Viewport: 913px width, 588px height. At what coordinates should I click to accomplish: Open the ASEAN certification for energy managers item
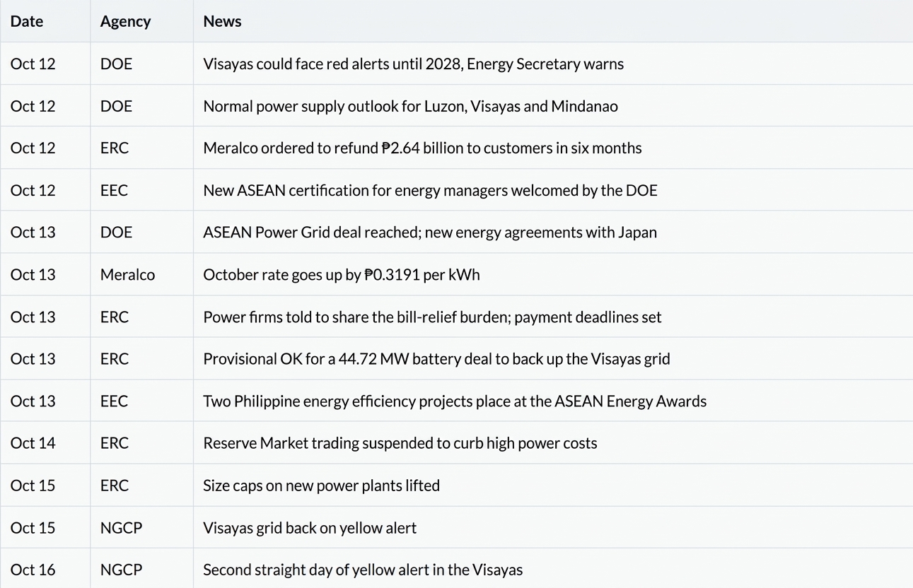click(430, 190)
